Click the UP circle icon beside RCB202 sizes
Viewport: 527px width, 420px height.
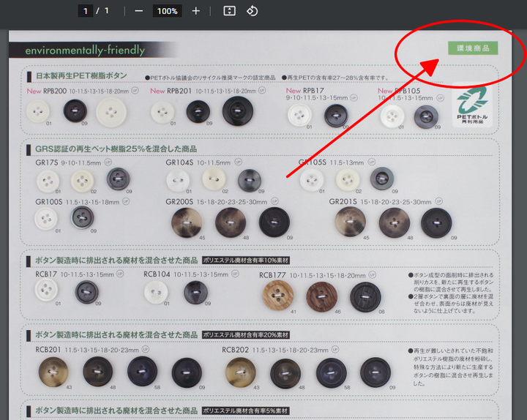pos(335,349)
